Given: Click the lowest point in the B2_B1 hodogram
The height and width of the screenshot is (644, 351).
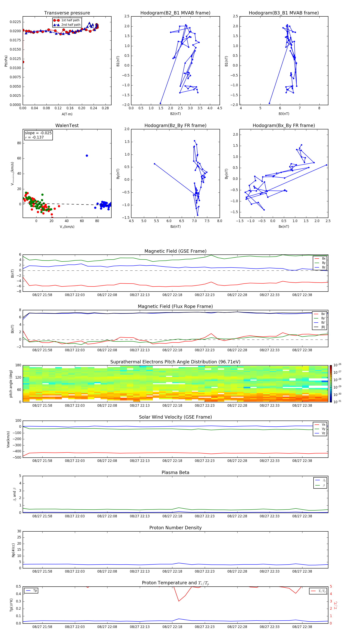Looking at the screenshot, I should (160, 103).
